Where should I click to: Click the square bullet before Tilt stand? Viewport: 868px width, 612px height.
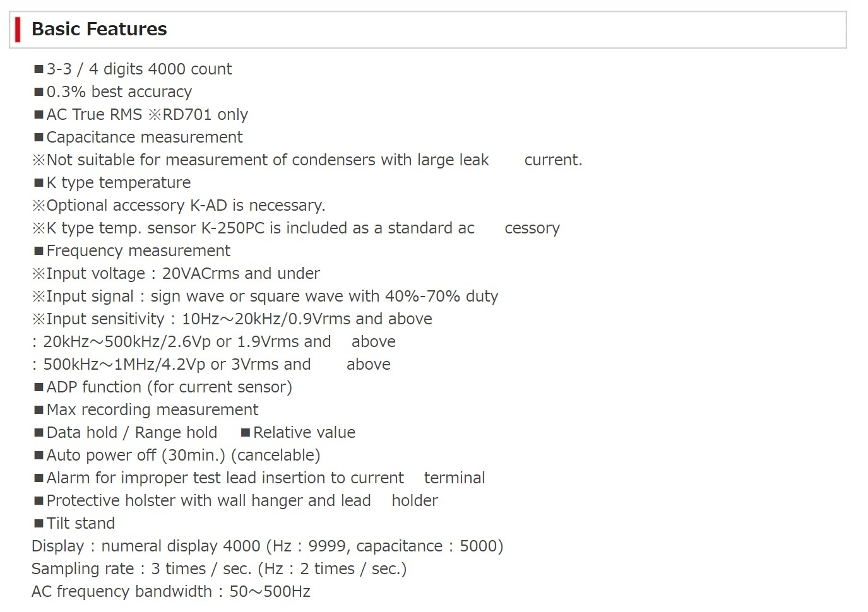point(39,524)
